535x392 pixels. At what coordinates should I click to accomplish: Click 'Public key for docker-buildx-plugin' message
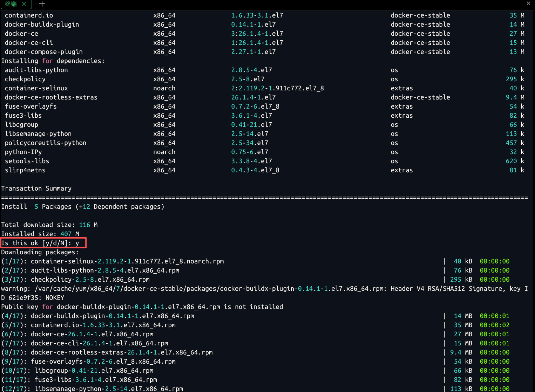pos(142,307)
